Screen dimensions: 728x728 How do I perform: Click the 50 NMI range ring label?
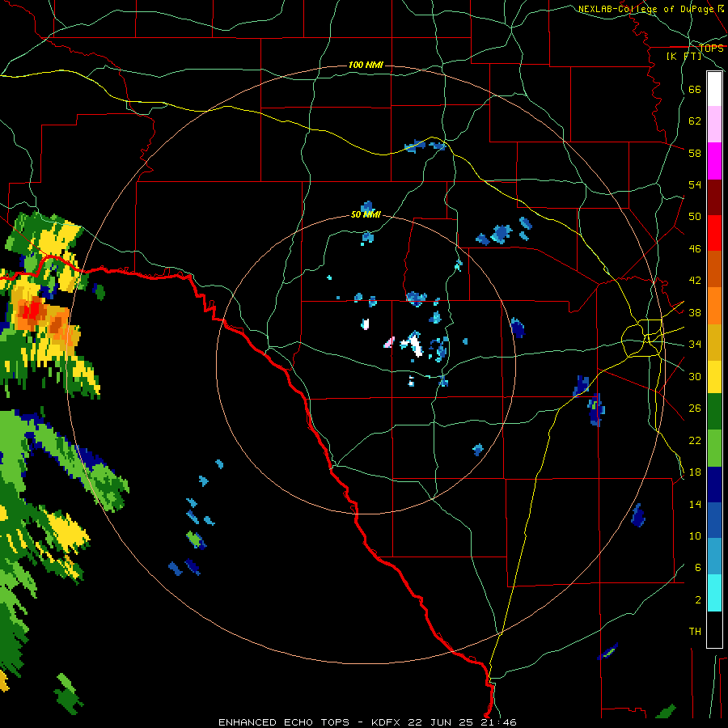pos(366,214)
